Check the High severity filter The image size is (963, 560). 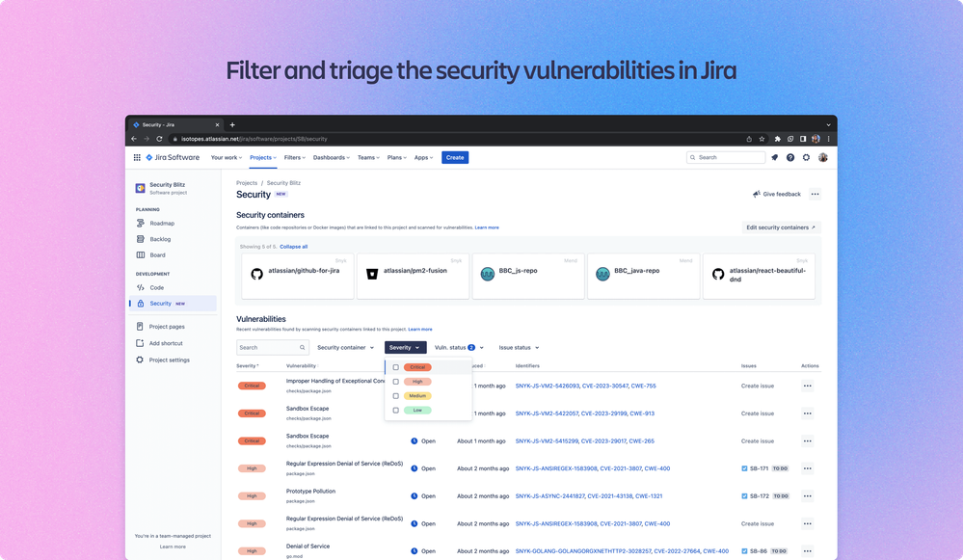[395, 381]
